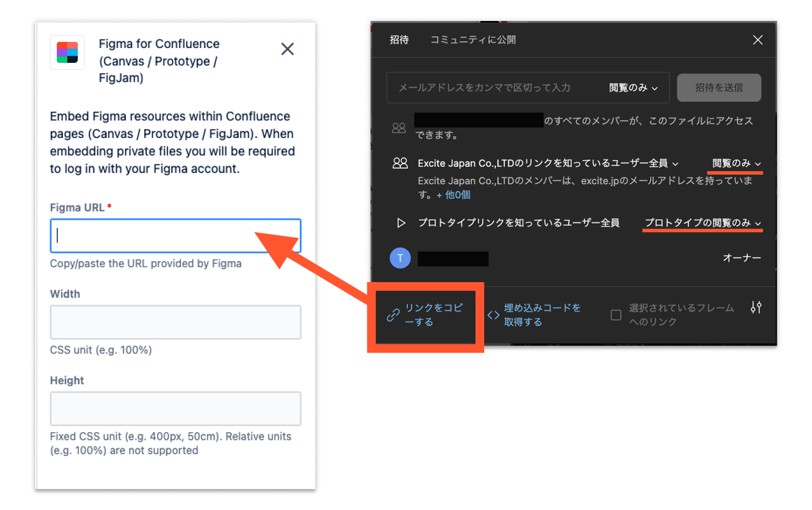This screenshot has width=812, height=510.
Task: Switch to the 招待 tab
Action: (399, 40)
